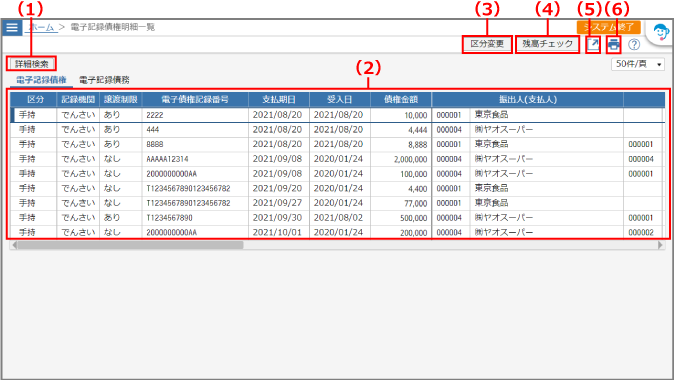Image resolution: width=674 pixels, height=380 pixels.
Task: Click amount 100,000 cell
Action: [x=401, y=174]
